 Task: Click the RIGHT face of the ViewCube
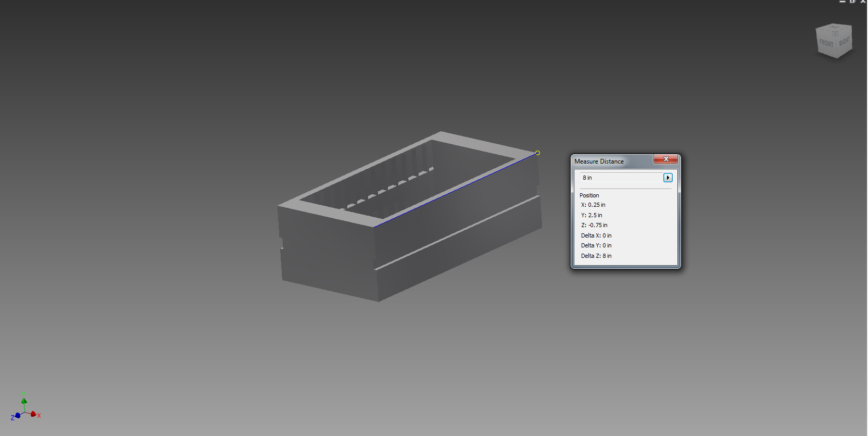click(x=844, y=41)
